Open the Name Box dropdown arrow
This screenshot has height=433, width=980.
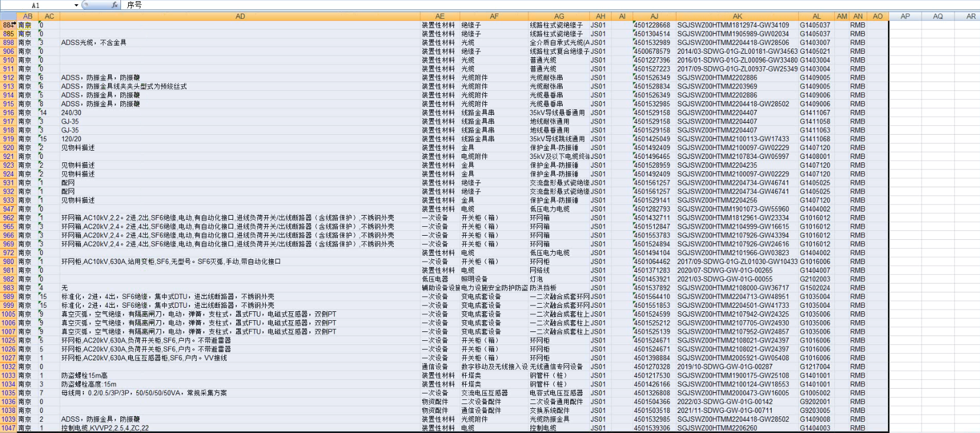76,5
